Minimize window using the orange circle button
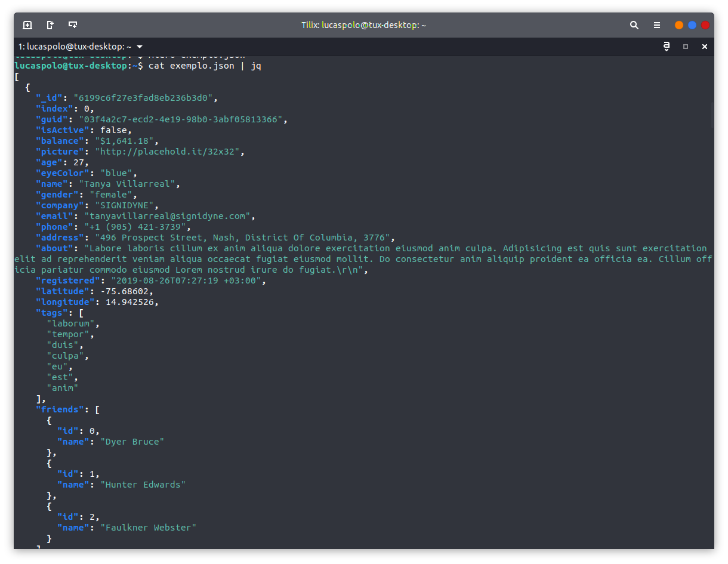728x564 pixels. [679, 25]
